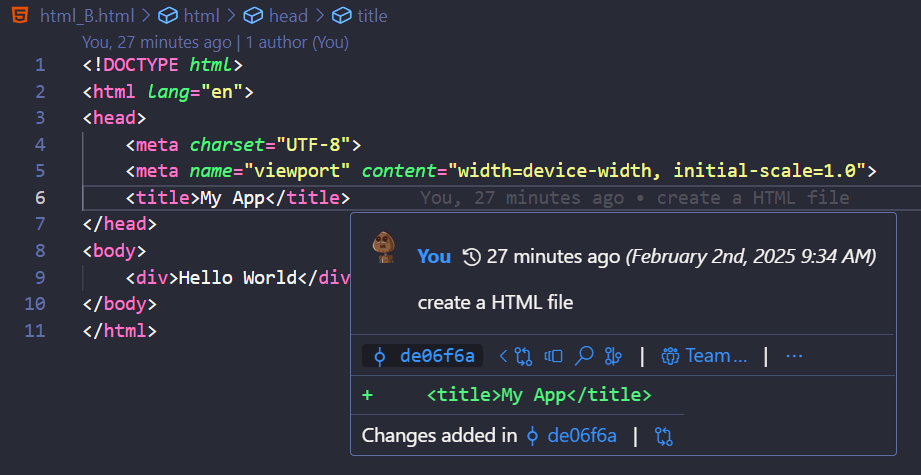Click the author avatar in the hover card
The height and width of the screenshot is (475, 921).
pyautogui.click(x=384, y=247)
